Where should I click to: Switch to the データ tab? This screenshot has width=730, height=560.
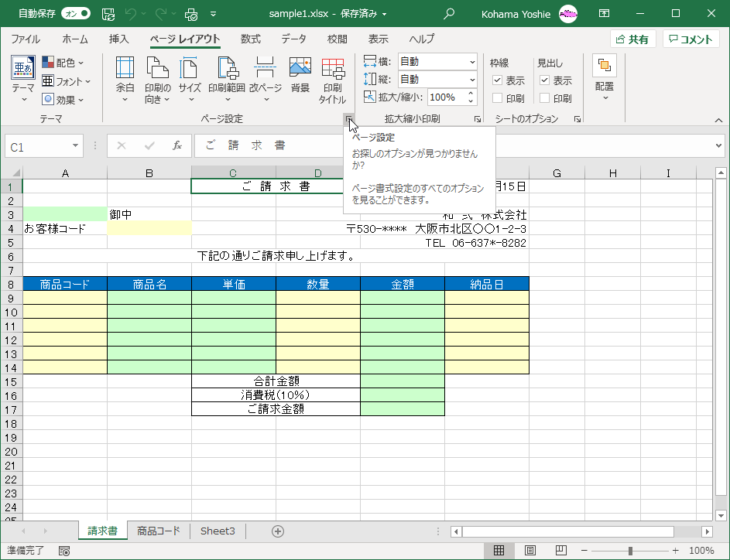coord(293,39)
